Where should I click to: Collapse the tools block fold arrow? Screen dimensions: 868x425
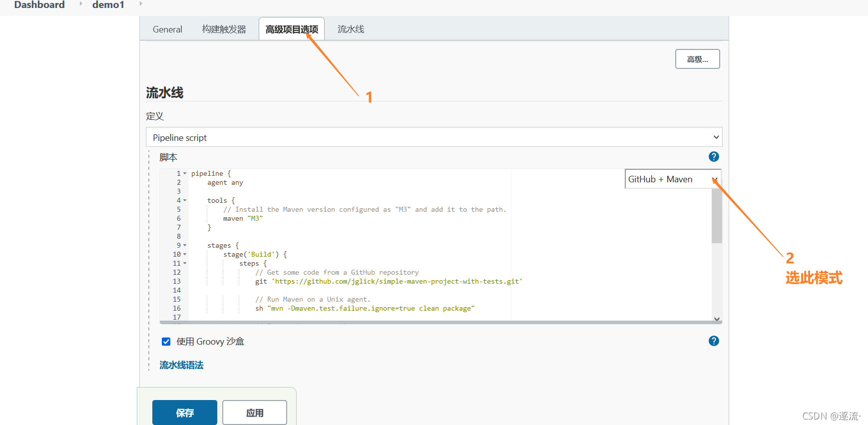pos(185,201)
